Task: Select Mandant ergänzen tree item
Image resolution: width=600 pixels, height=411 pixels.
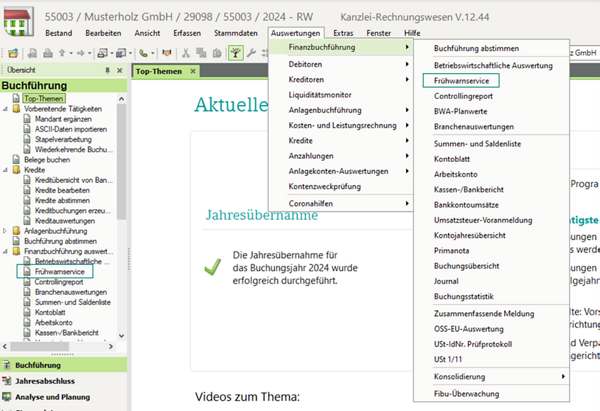Action: 63,119
